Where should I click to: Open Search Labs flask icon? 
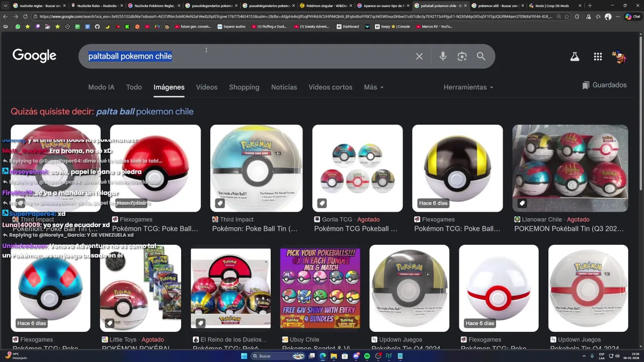point(575,57)
